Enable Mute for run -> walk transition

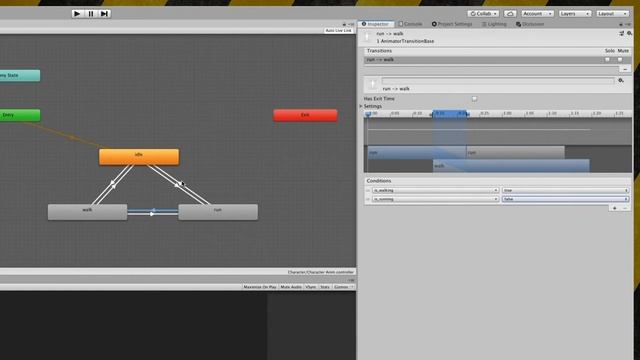point(620,60)
